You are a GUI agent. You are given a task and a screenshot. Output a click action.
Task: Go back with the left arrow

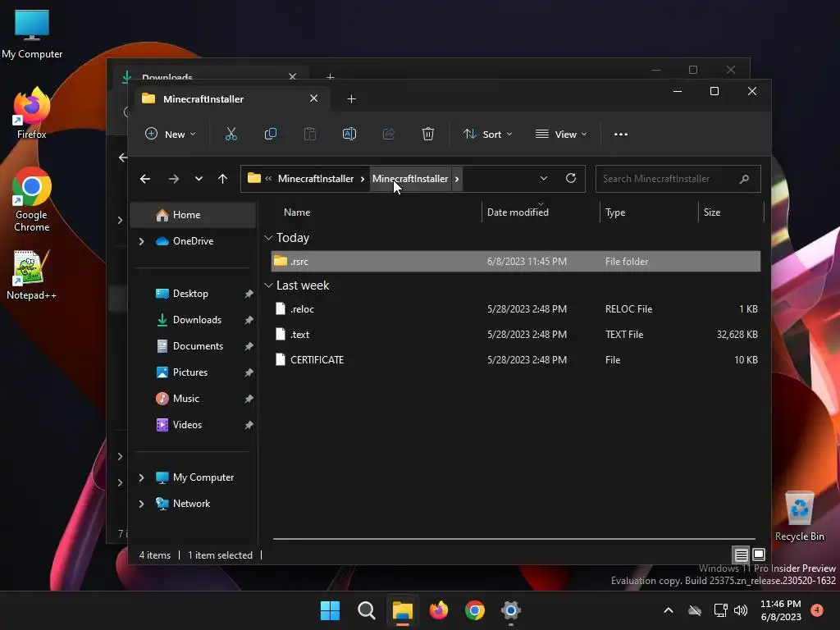click(144, 179)
